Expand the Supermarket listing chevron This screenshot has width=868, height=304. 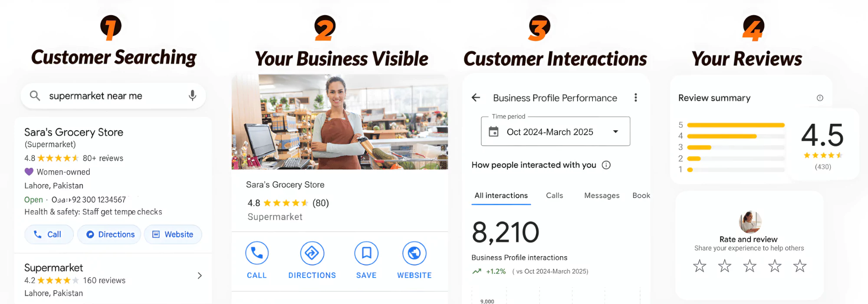click(200, 276)
